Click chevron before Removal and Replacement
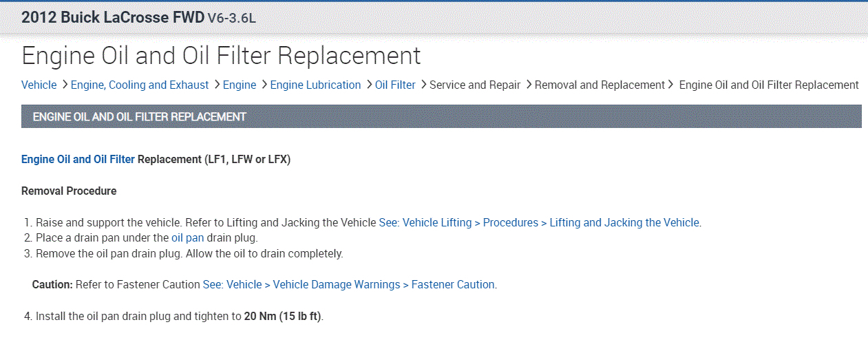 point(529,85)
